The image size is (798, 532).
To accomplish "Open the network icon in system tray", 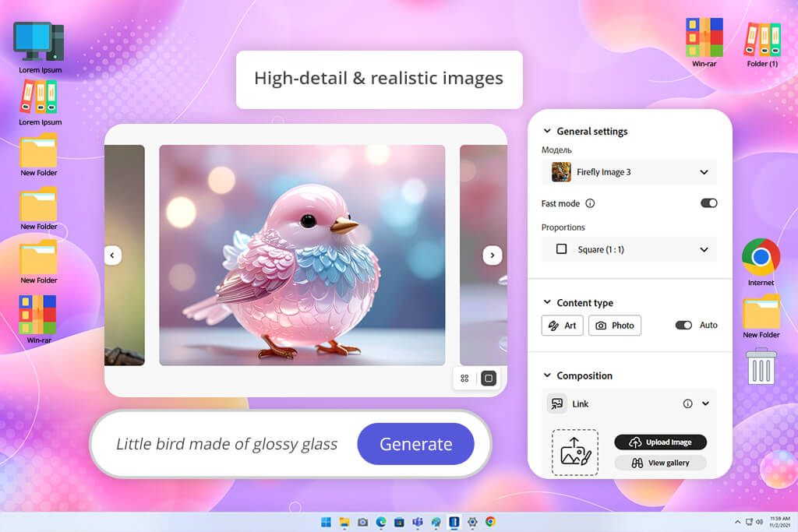I will (749, 522).
